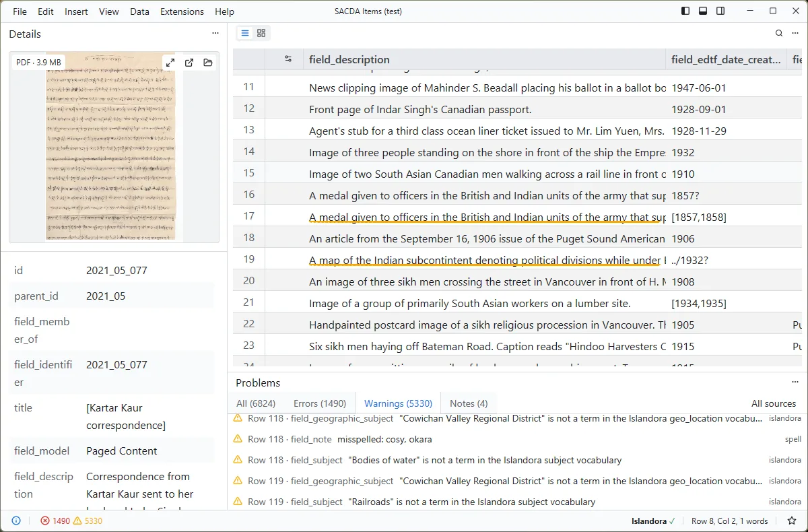Reveal PDF file in folder
This screenshot has width=808, height=532.
click(208, 63)
